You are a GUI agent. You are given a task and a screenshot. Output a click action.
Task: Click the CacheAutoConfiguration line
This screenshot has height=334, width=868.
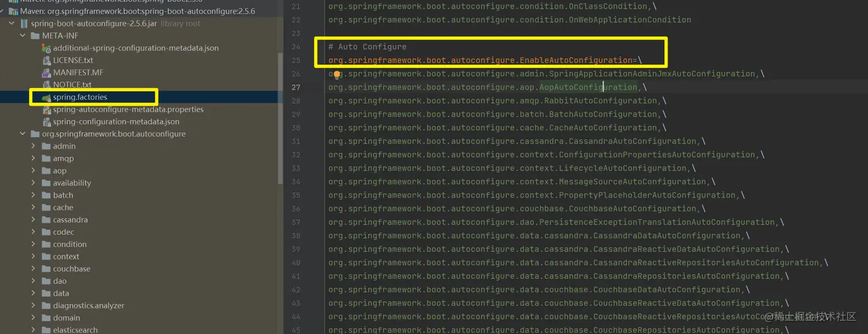(x=497, y=127)
